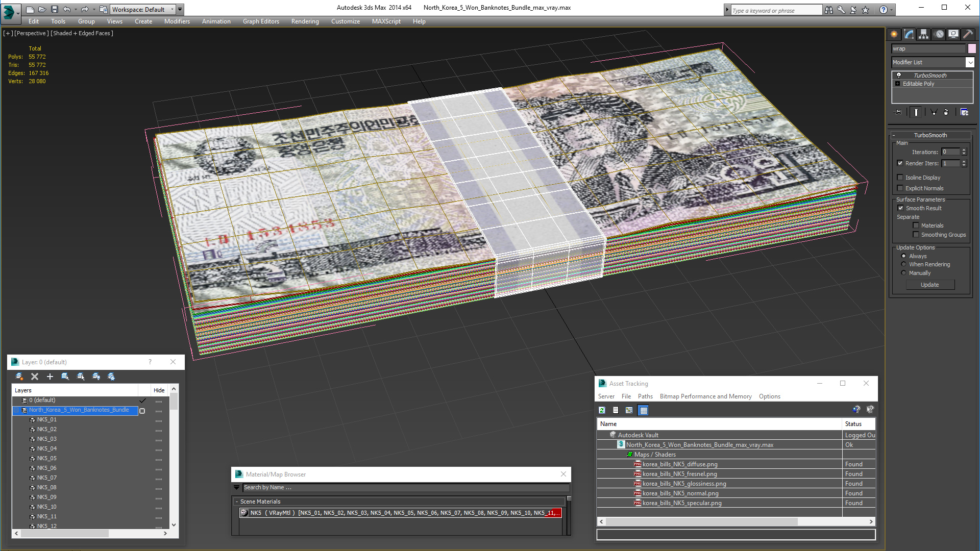980x551 pixels.
Task: Open the Create command panel tab
Action: (x=894, y=34)
